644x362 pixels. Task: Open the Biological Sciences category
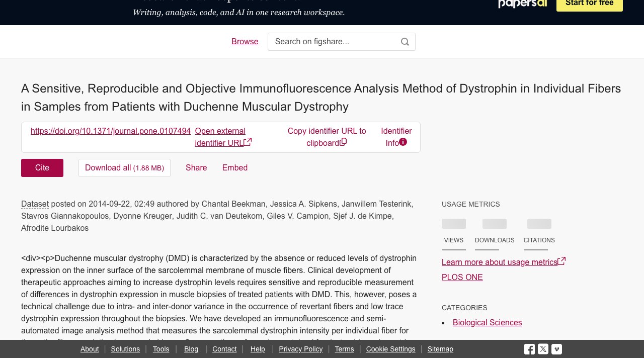(488, 323)
